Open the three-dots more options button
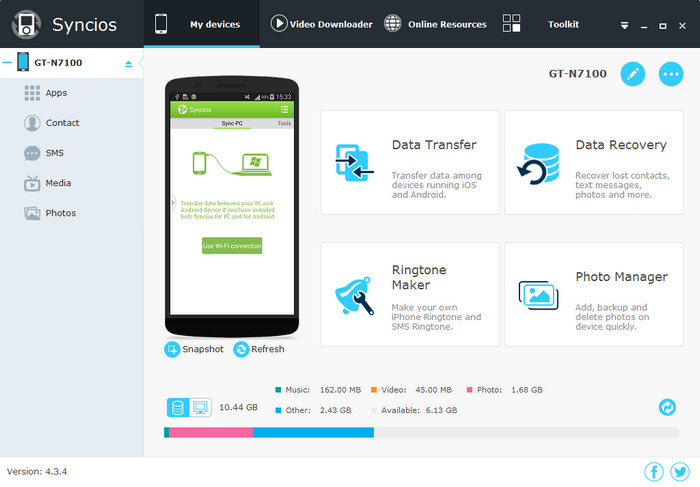Screen dimensions: 700x487 [670, 74]
